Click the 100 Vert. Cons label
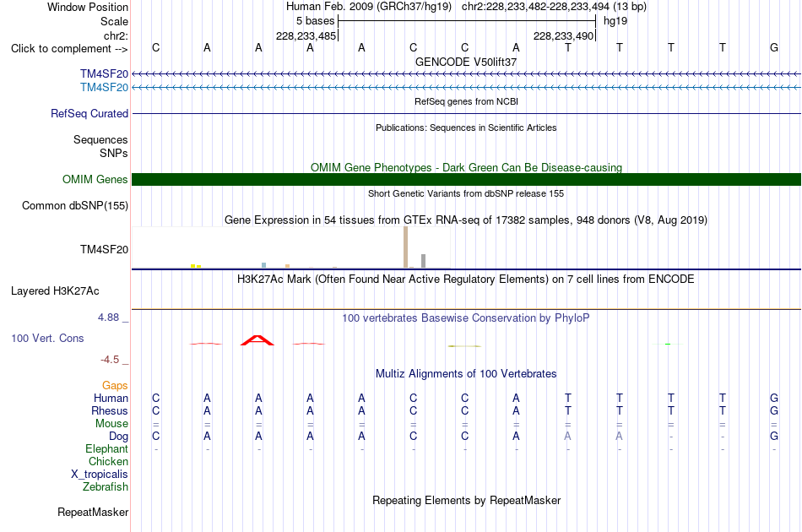802x532 pixels. (x=47, y=338)
